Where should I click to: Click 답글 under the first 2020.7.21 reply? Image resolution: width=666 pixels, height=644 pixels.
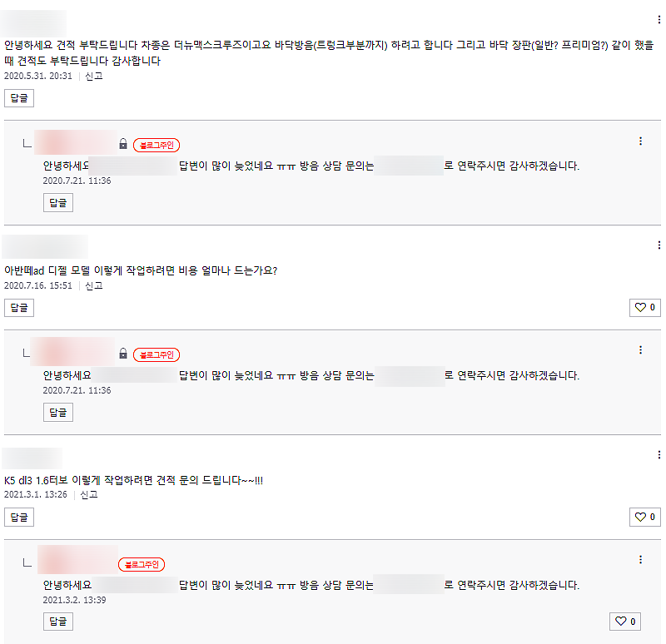[58, 202]
